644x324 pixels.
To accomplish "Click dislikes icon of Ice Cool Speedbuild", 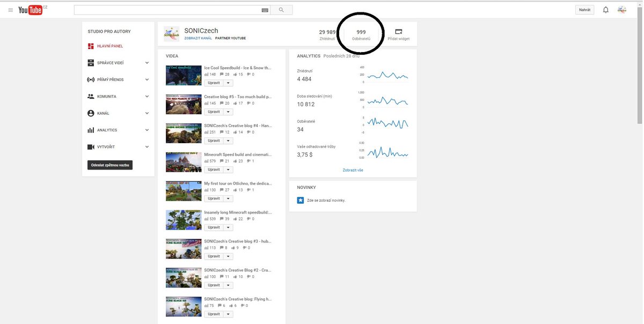I will pyautogui.click(x=247, y=75).
